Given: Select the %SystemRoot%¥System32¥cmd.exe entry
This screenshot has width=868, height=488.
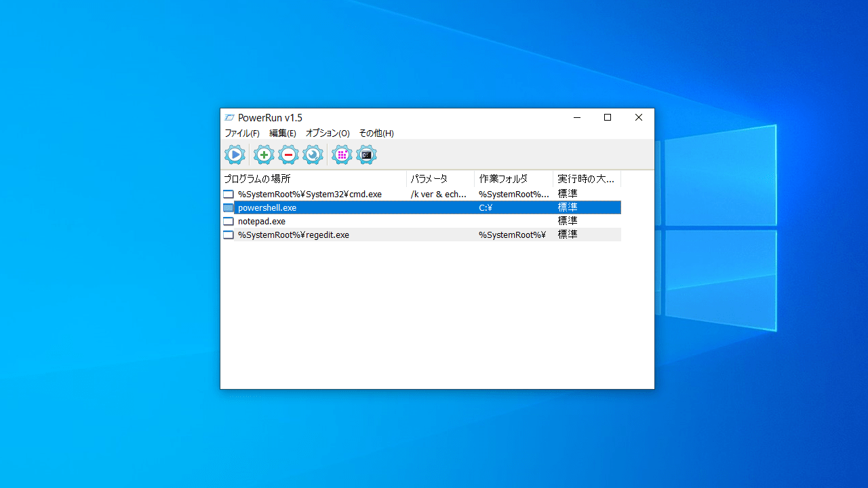Looking at the screenshot, I should pos(420,195).
